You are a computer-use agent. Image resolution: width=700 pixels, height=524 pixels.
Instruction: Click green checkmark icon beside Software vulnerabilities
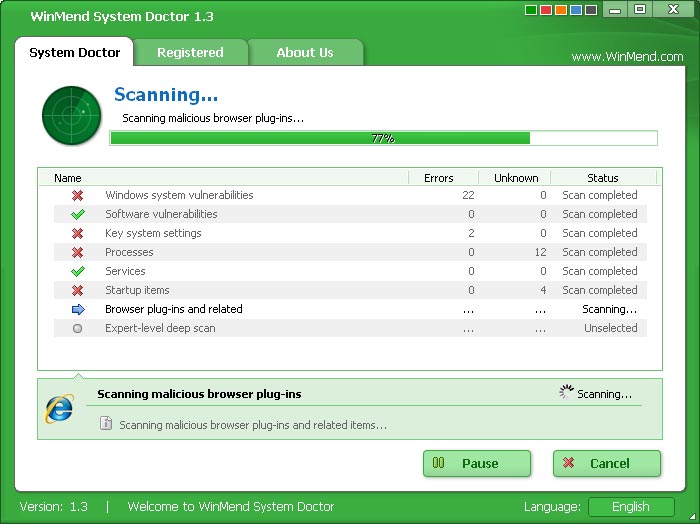click(x=78, y=215)
